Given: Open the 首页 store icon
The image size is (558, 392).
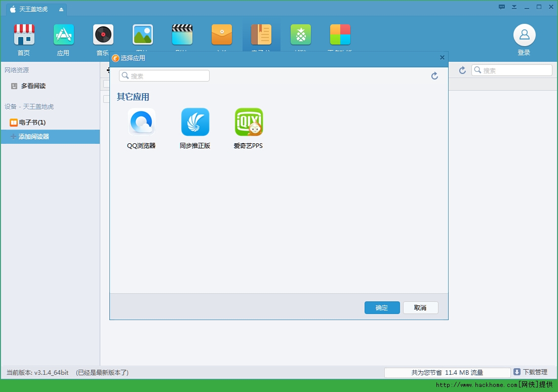Looking at the screenshot, I should 24,35.
